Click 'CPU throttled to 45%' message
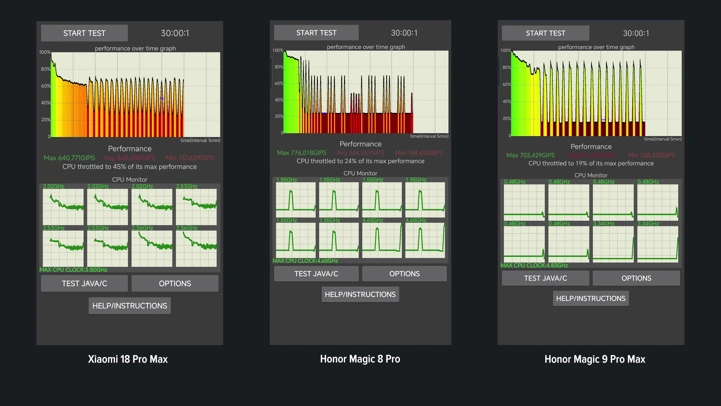The width and height of the screenshot is (721, 406). coord(130,166)
